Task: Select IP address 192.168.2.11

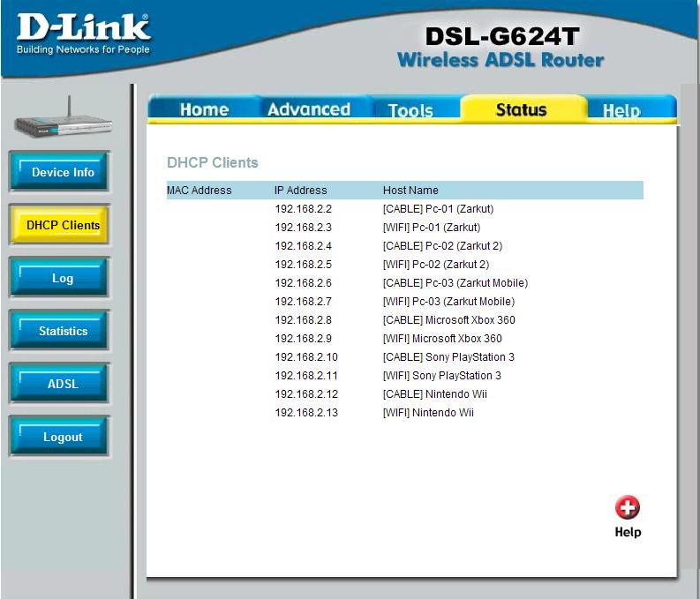Action: pyautogui.click(x=306, y=376)
